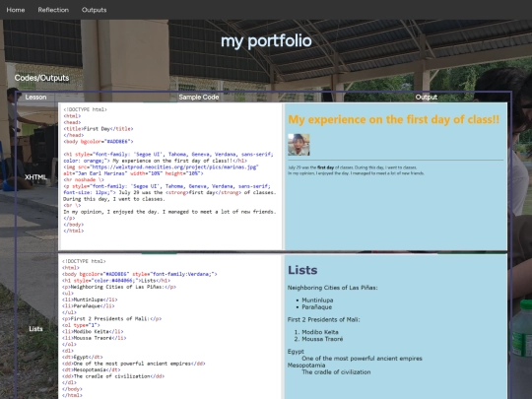Select the Lists lesson row label
Screen dimensions: 532x399
[x=35, y=329]
